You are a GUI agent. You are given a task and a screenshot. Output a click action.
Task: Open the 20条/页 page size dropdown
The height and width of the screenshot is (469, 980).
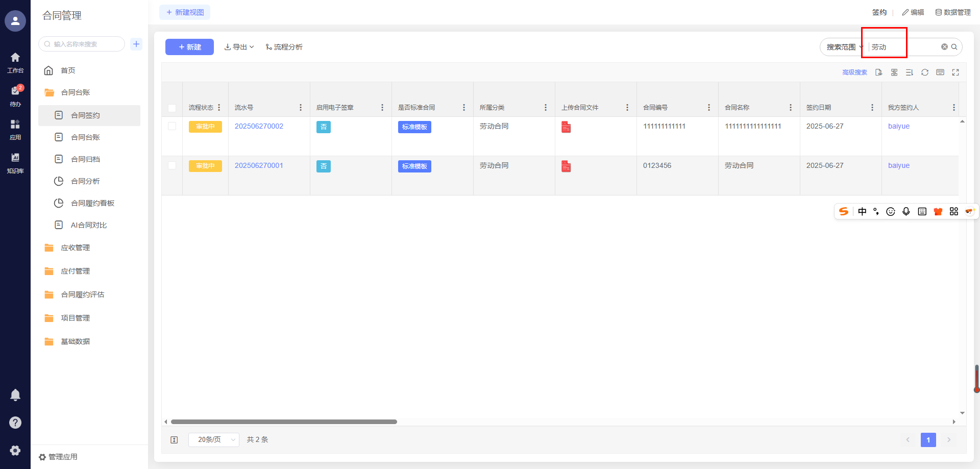click(213, 439)
